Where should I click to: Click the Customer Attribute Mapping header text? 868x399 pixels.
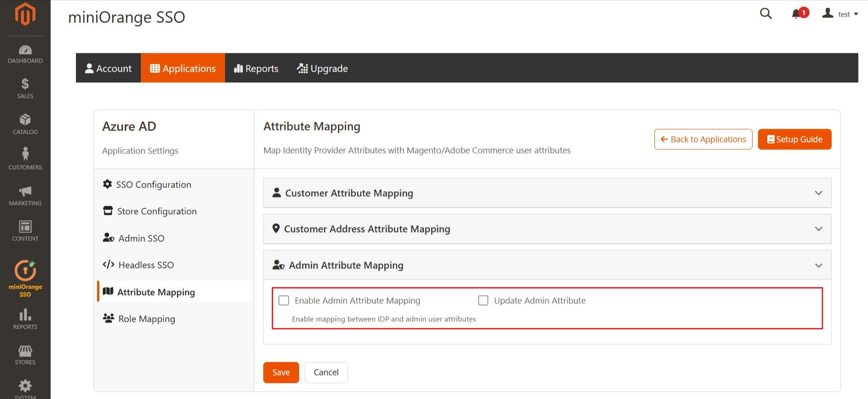[349, 193]
